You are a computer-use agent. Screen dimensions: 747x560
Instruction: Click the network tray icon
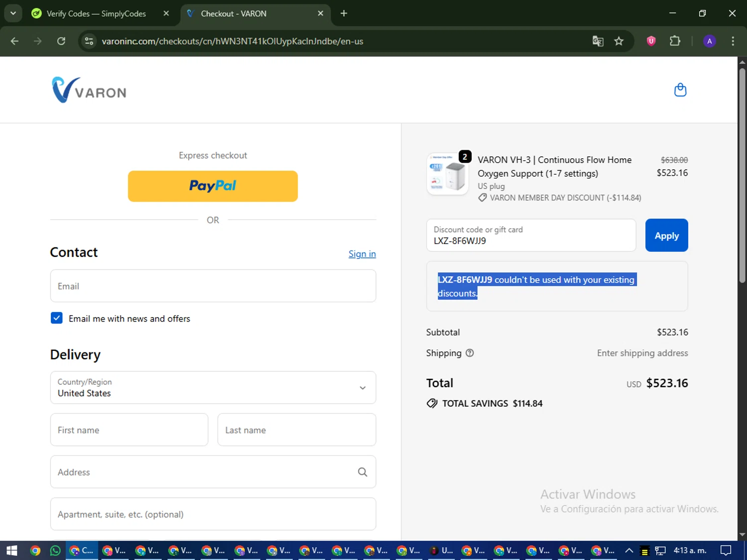tap(660, 551)
